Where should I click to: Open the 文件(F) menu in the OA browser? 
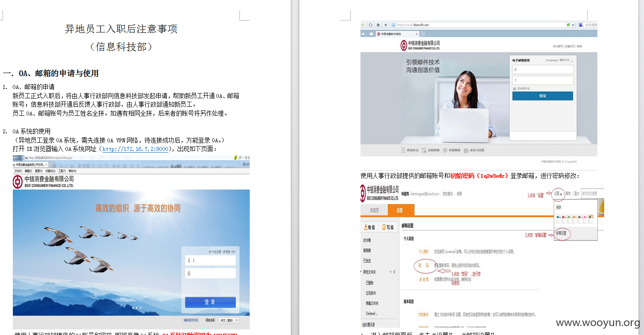pyautogui.click(x=18, y=171)
